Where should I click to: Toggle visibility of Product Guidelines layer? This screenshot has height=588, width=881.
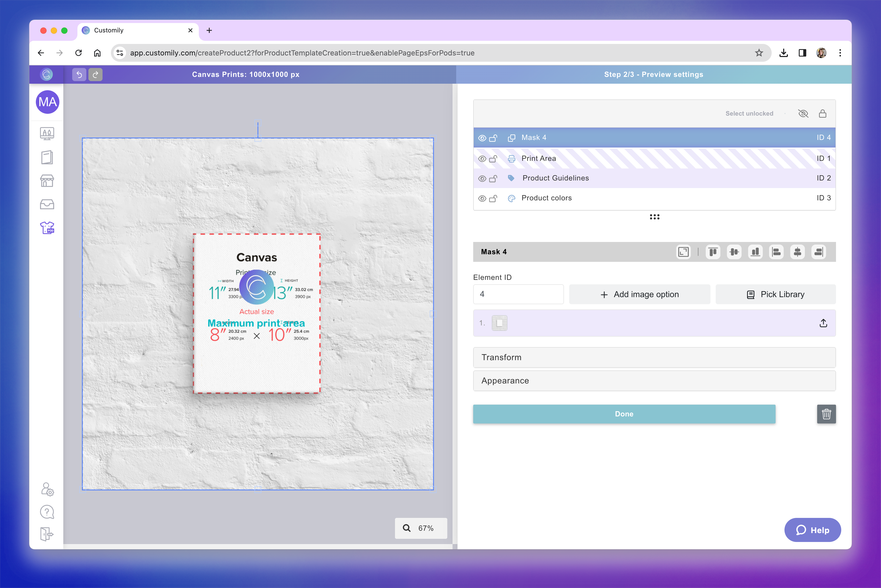[482, 178]
